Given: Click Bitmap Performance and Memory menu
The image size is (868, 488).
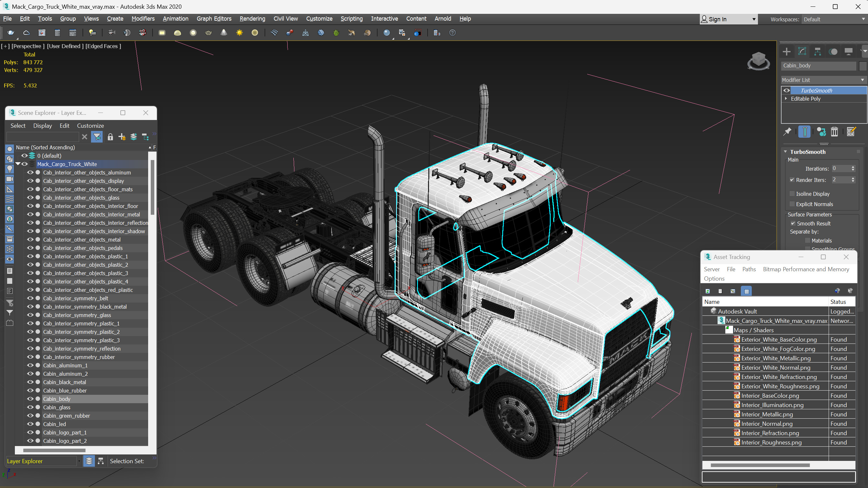Looking at the screenshot, I should click(x=806, y=269).
